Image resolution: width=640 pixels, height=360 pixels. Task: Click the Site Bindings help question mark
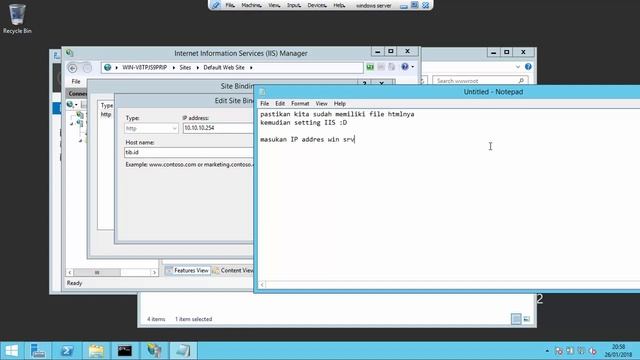click(364, 83)
